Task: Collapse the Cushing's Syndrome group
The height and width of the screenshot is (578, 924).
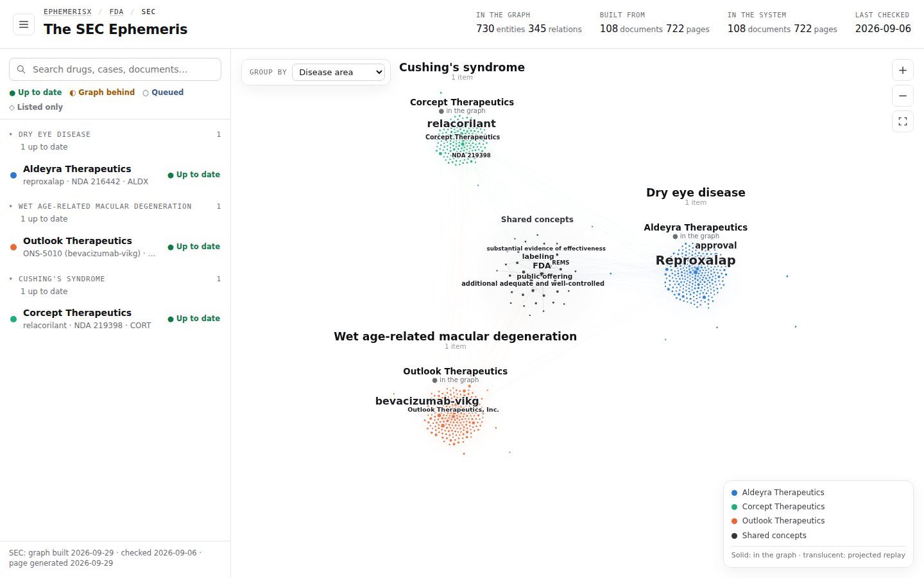Action: (115, 279)
